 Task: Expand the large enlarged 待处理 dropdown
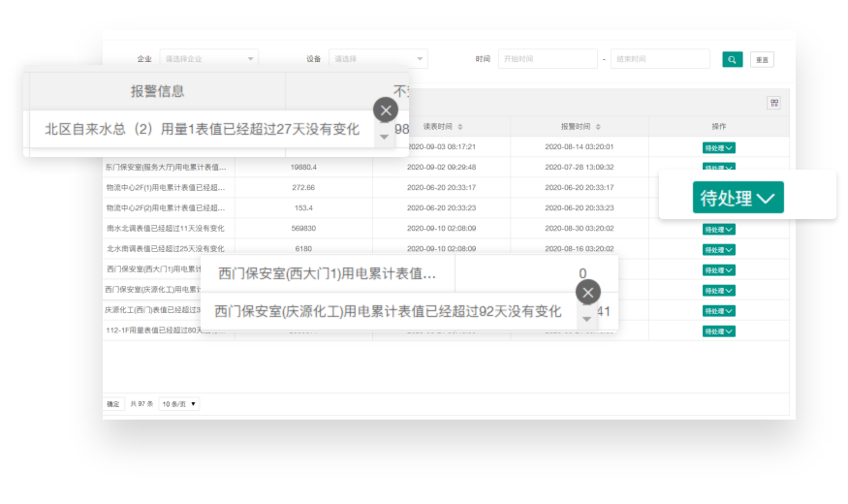[x=738, y=198]
